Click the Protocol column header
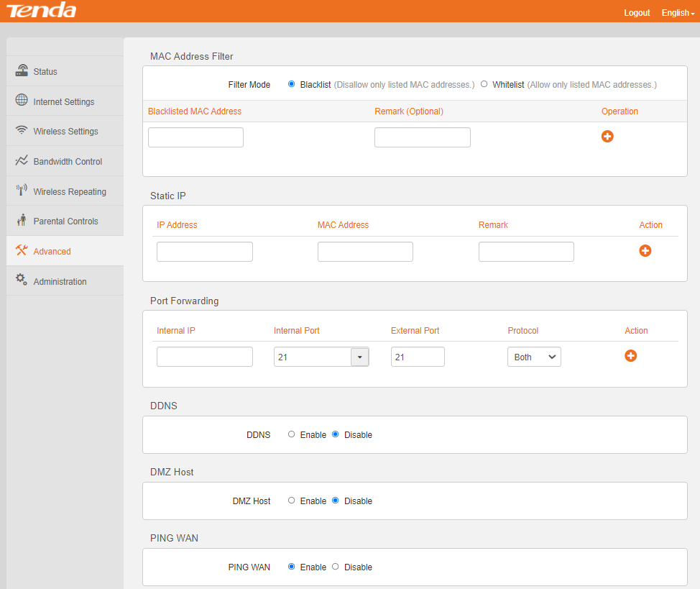 pyautogui.click(x=522, y=331)
